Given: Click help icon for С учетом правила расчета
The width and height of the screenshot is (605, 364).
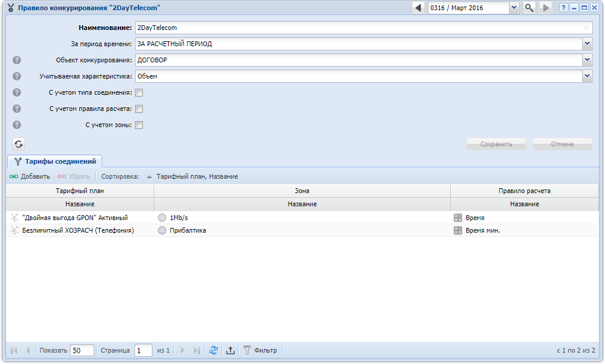Looking at the screenshot, I should coord(17,109).
